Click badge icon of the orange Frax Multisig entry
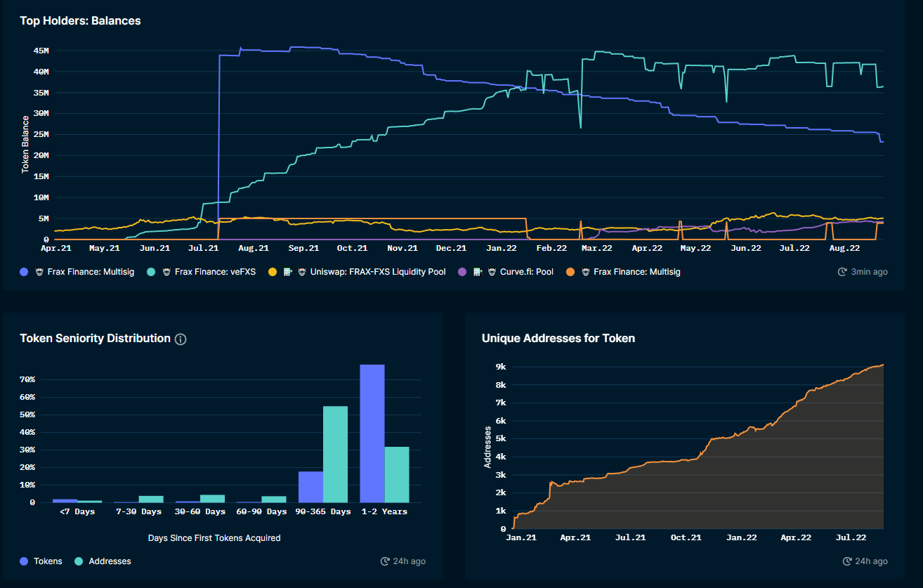923x588 pixels. click(x=584, y=272)
